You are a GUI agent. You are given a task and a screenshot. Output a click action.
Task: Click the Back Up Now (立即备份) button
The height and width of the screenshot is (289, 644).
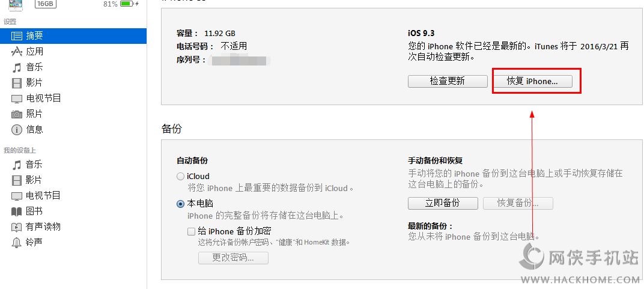(x=443, y=203)
